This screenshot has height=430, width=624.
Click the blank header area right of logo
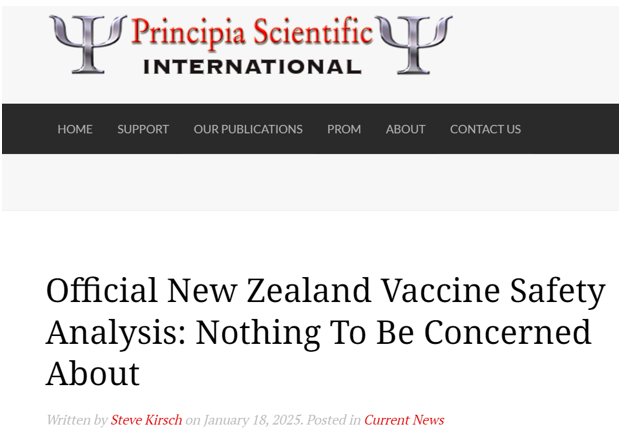[540, 50]
